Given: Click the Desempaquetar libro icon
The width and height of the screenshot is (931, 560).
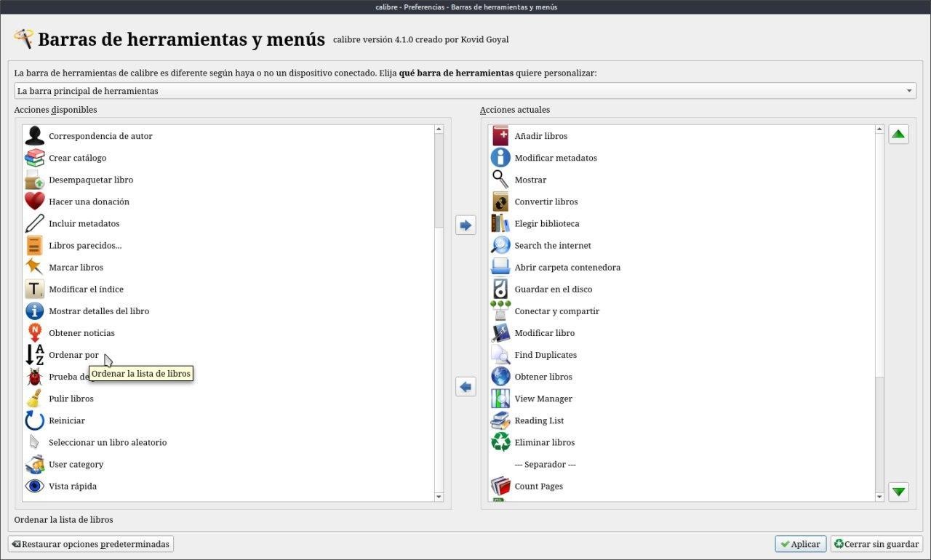Looking at the screenshot, I should click(34, 180).
